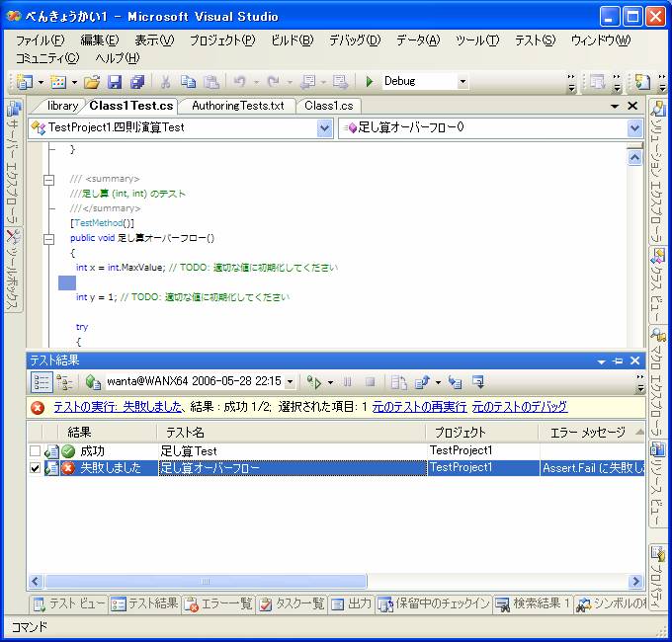Open the test run wanta@WANX64 dropdown
The height and width of the screenshot is (642, 672).
click(290, 381)
